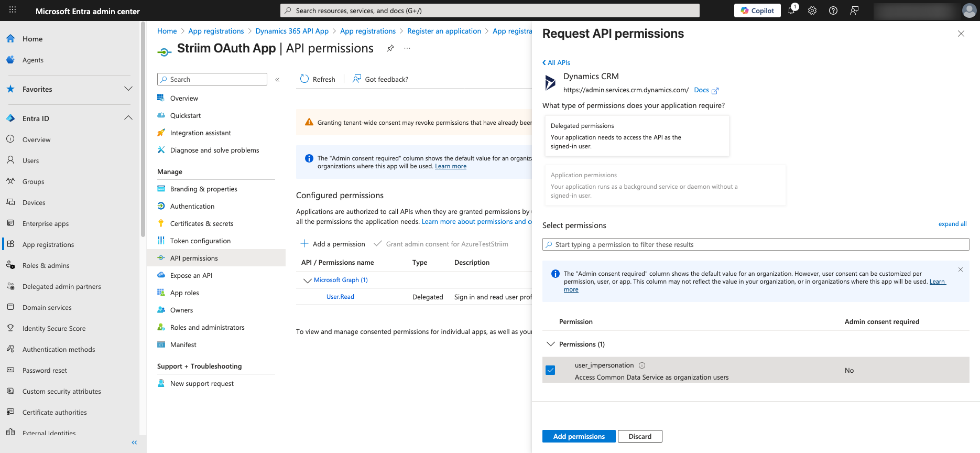The height and width of the screenshot is (453, 980).
Task: Pin the Striim OAuth App page
Action: point(390,48)
